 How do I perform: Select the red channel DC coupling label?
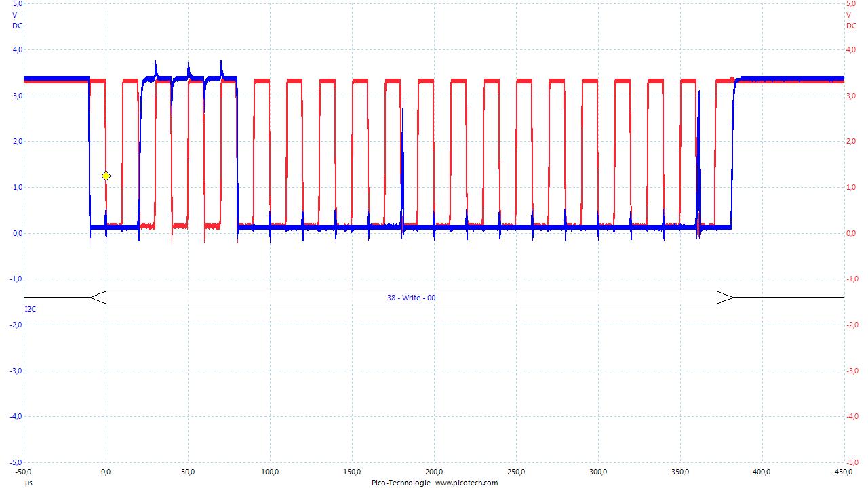pos(851,26)
